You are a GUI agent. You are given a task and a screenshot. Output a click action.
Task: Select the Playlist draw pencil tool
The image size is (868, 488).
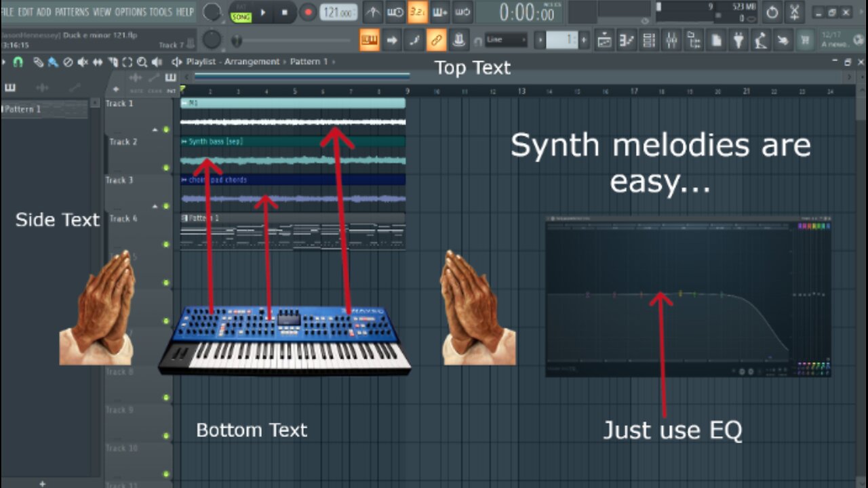tap(38, 62)
